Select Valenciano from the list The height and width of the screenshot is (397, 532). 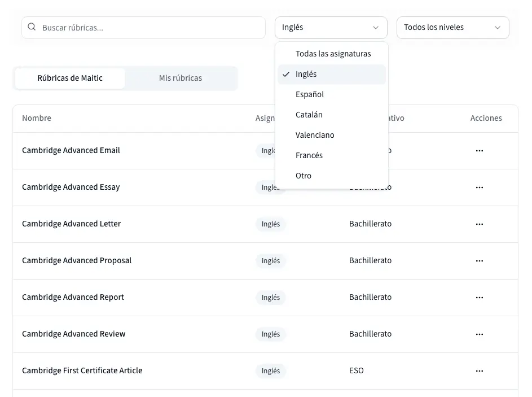315,136
